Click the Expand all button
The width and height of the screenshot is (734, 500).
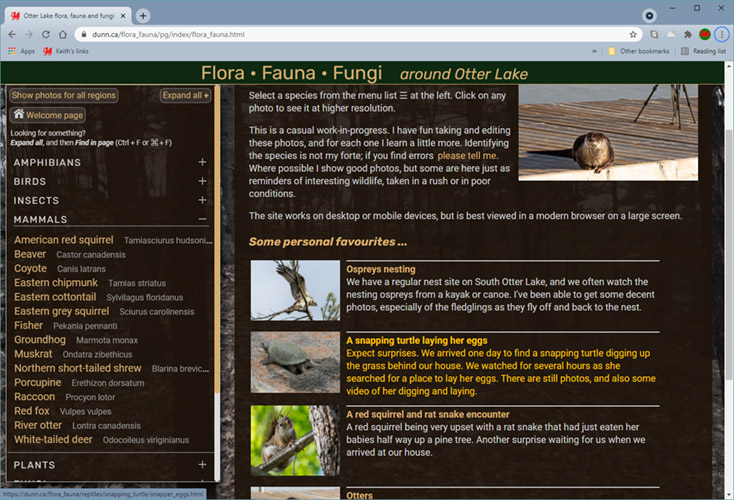tap(185, 95)
